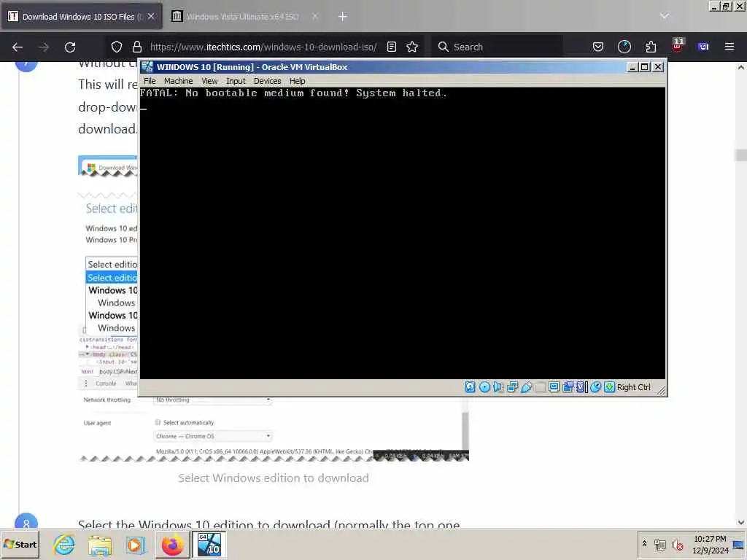This screenshot has height=560, width=747.
Task: Open a new Firefox tab
Action: [x=343, y=17]
